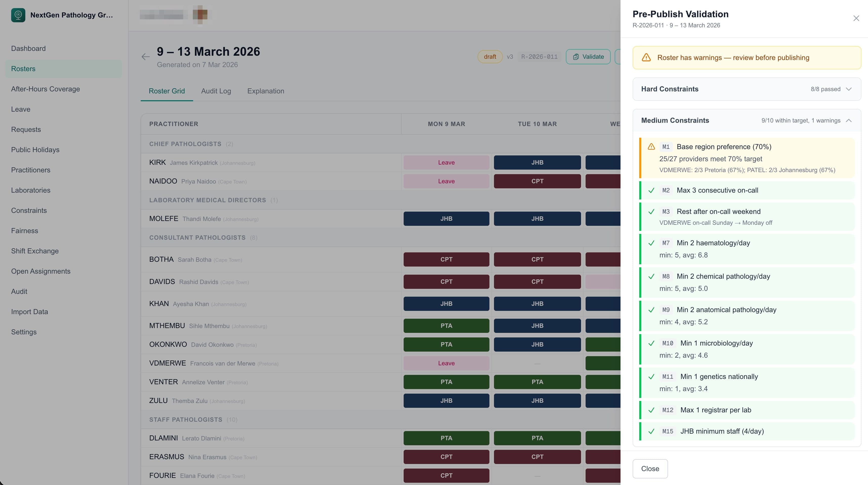Switch to the Audit Log tab
The image size is (868, 485).
click(x=216, y=91)
